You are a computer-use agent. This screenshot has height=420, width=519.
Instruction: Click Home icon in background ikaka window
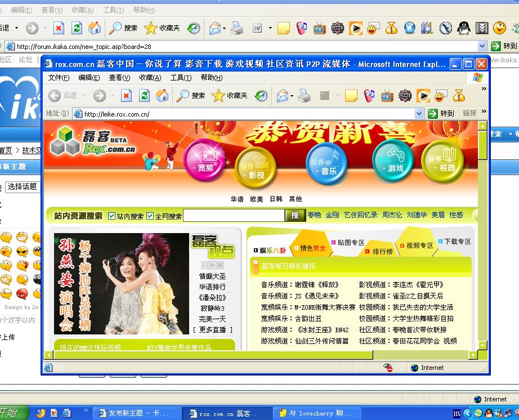coord(95,28)
